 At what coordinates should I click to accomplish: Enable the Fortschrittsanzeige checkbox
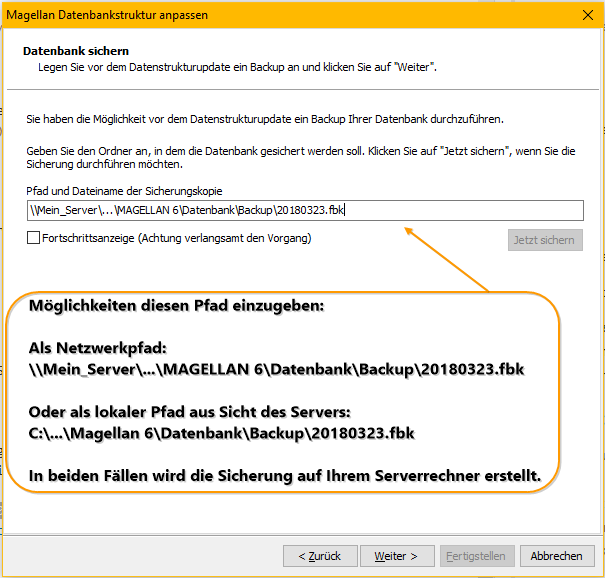[34, 238]
